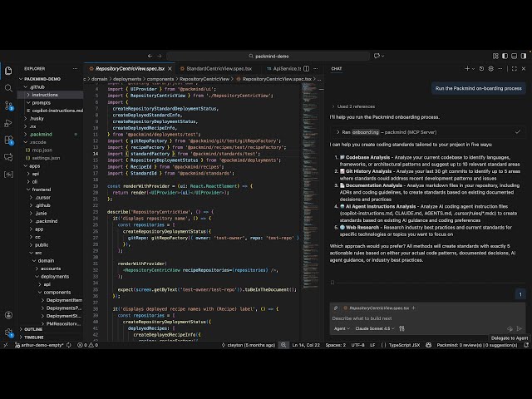Toggle the primary sidebar visibility

(x=505, y=56)
